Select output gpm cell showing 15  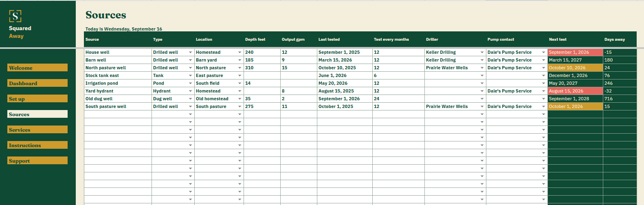(299, 68)
